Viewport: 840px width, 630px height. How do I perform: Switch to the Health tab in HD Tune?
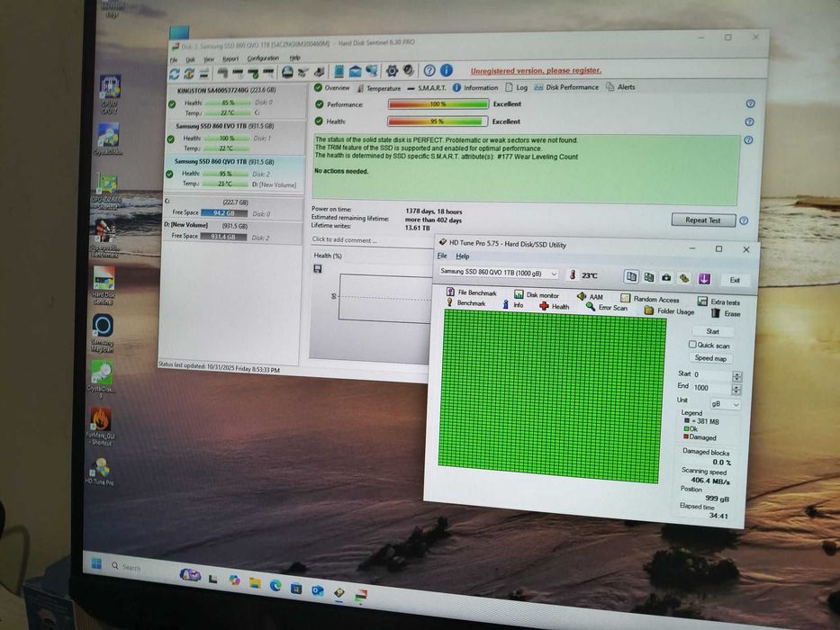tap(555, 306)
